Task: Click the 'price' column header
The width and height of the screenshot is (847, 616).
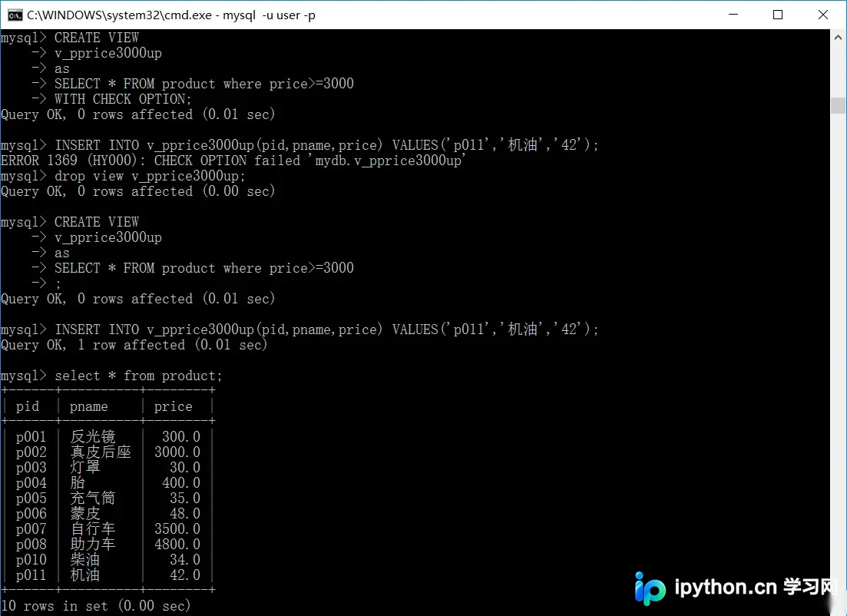Action: click(x=173, y=406)
